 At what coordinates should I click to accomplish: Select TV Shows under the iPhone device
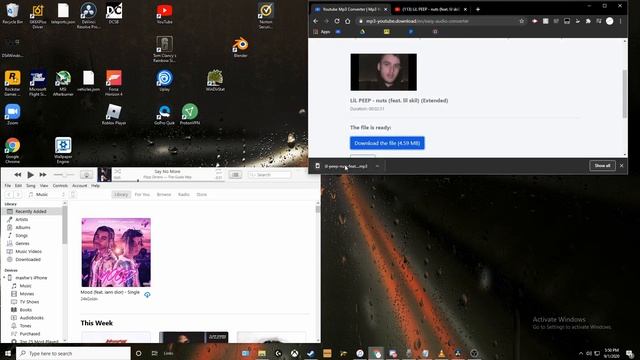29,302
